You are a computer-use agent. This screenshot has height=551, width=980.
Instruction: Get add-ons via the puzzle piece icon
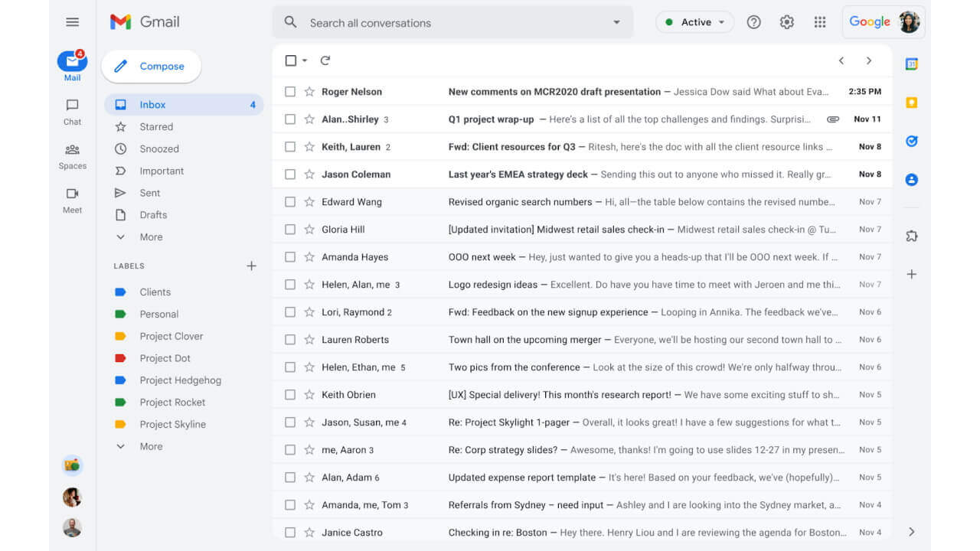911,236
